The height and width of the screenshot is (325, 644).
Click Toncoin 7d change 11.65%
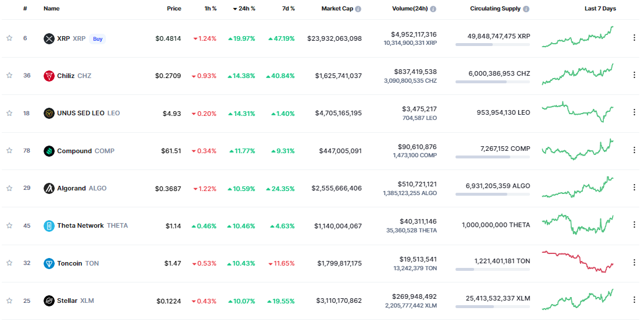pyautogui.click(x=282, y=263)
